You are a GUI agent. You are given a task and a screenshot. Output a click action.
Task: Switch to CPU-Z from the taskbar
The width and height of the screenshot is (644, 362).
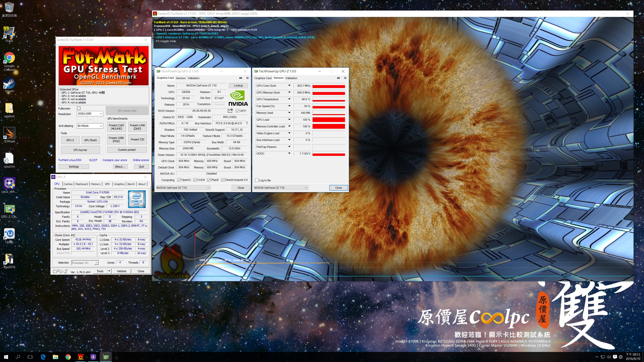click(93, 357)
